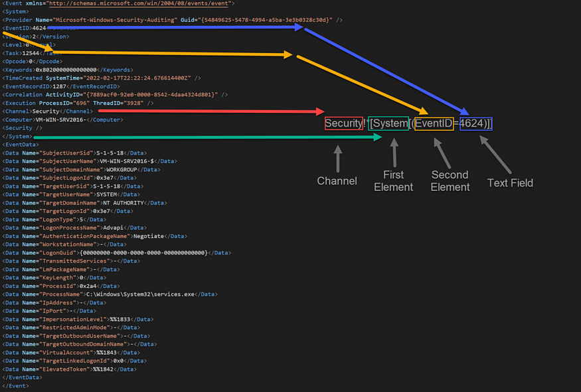Click the Task value 12544

(31, 53)
